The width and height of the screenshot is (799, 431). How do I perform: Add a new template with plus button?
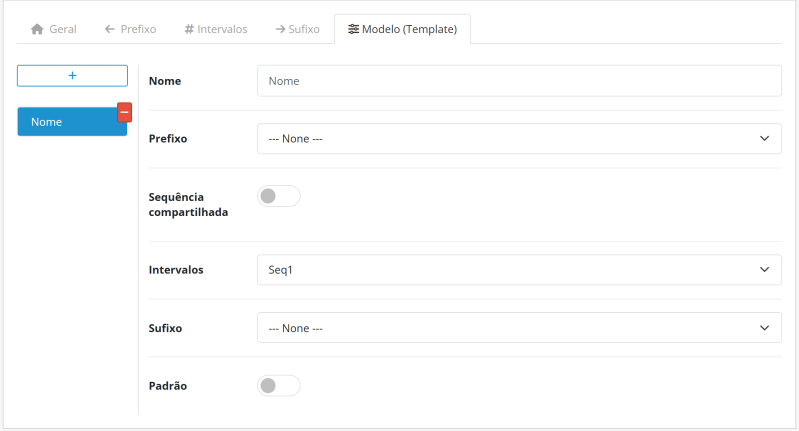tap(72, 75)
